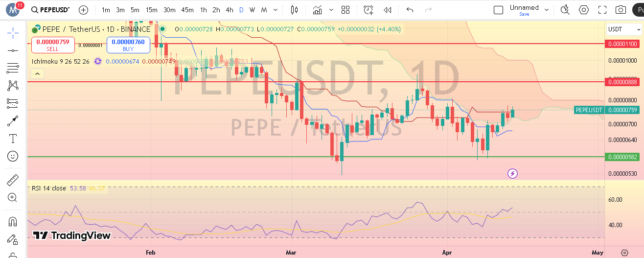The image size is (644, 258).
Task: Select the Zoom In tool
Action: pyautogui.click(x=13, y=197)
